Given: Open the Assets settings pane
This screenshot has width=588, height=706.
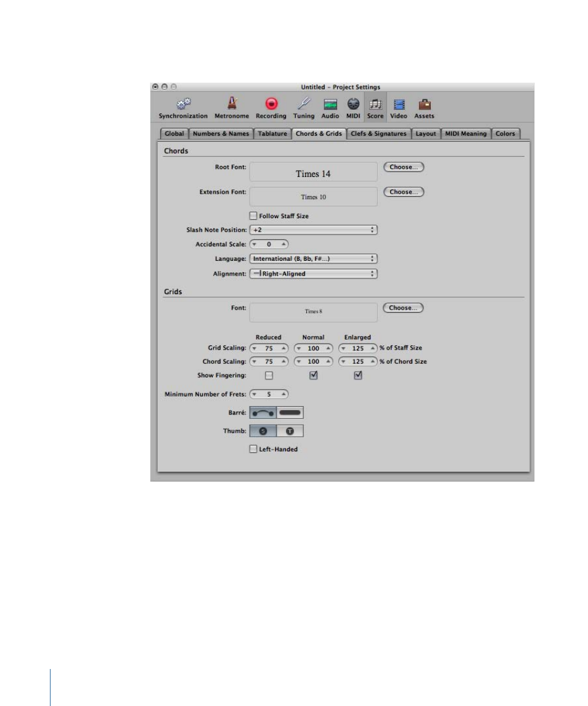Looking at the screenshot, I should click(x=424, y=108).
